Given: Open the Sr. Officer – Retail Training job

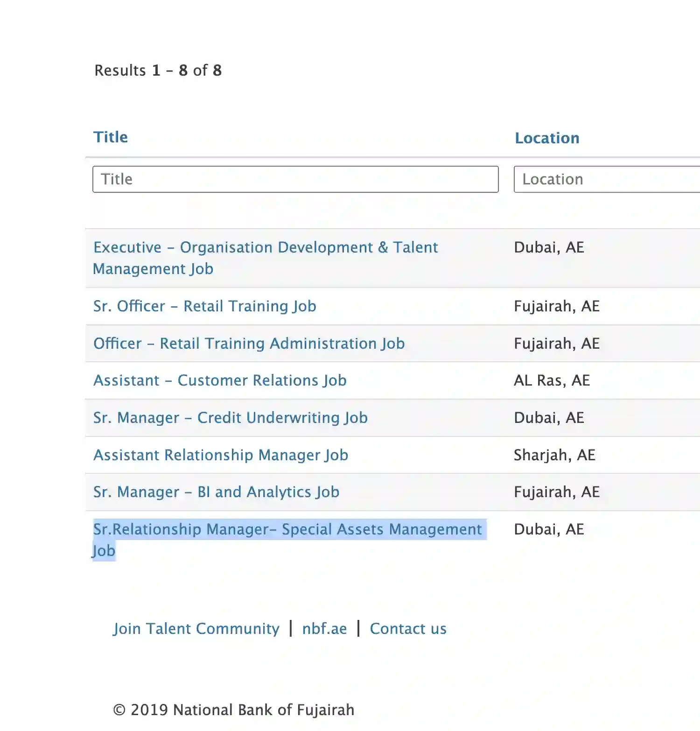Looking at the screenshot, I should point(204,306).
